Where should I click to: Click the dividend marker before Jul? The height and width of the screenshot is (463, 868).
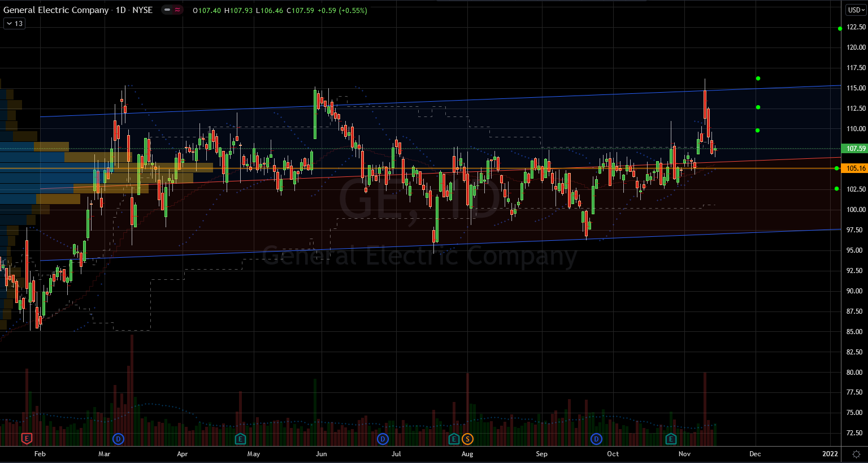[383, 439]
